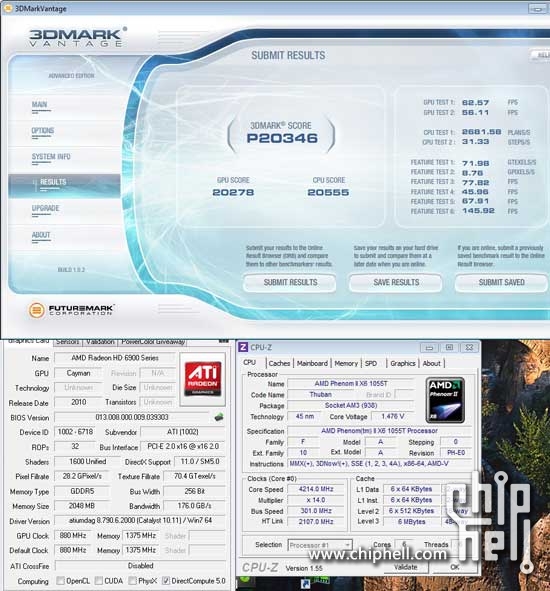Click the Shaders 1600 Unified field
The width and height of the screenshot is (550, 591).
pyautogui.click(x=87, y=462)
